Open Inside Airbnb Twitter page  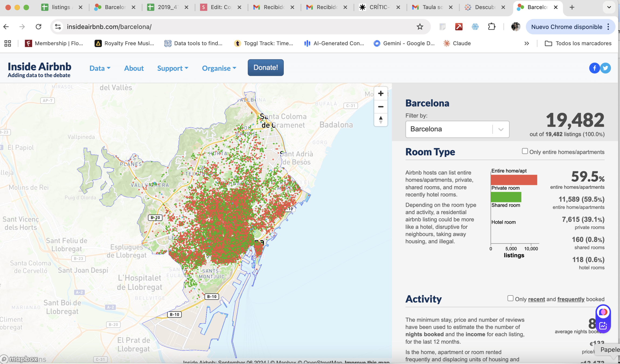click(x=605, y=68)
